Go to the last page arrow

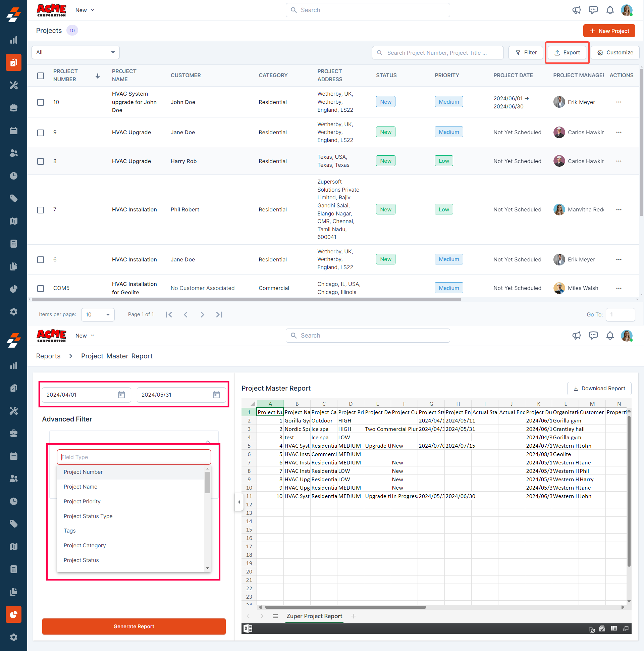coord(219,314)
